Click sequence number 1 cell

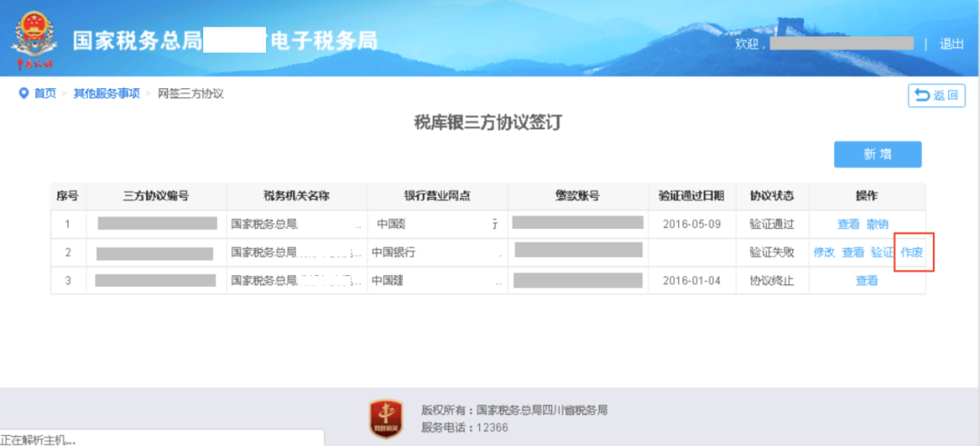click(67, 224)
